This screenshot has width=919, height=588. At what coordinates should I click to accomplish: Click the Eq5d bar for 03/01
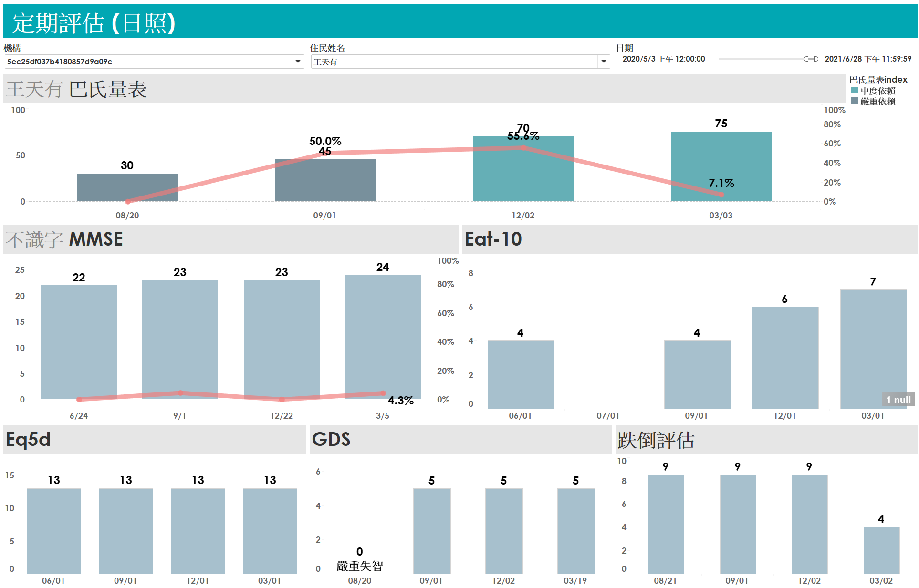(270, 531)
